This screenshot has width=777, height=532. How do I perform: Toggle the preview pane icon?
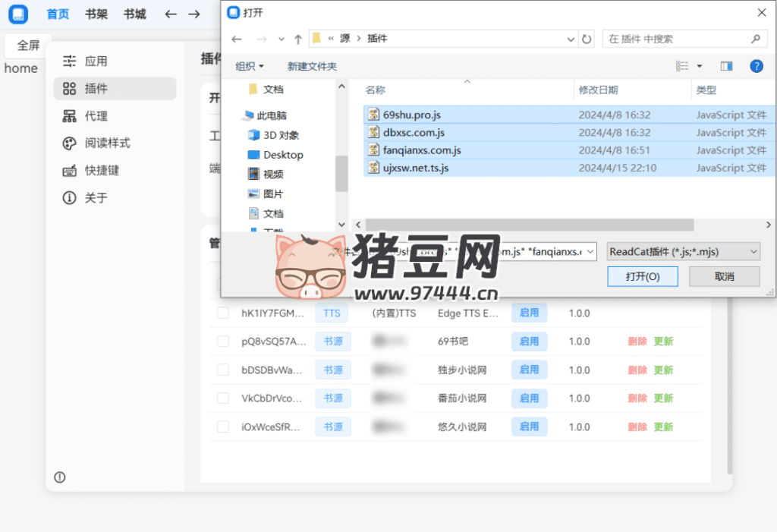coord(726,66)
